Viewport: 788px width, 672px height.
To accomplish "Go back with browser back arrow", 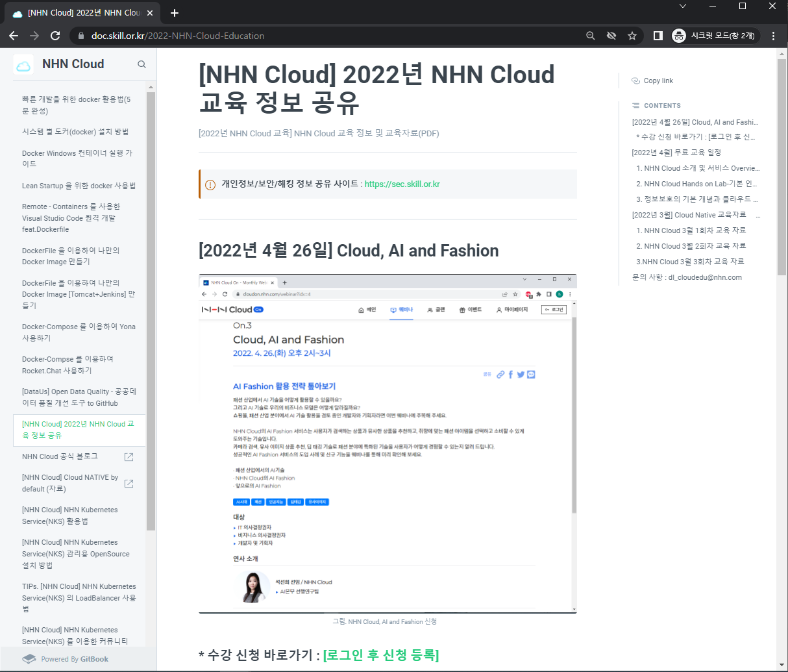I will (x=14, y=36).
